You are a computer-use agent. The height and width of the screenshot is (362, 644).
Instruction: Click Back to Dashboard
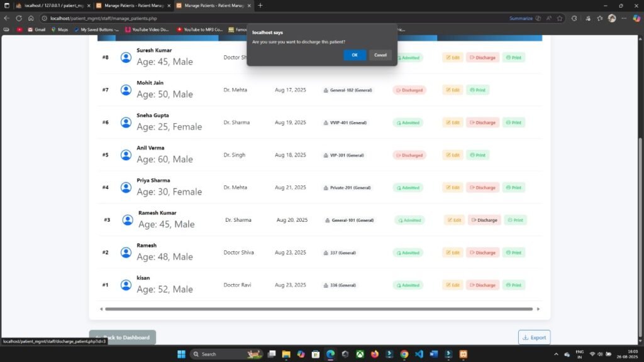[123, 337]
